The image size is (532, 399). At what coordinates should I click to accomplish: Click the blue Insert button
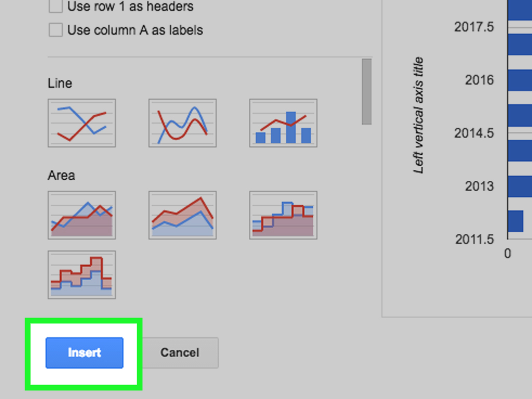84,353
